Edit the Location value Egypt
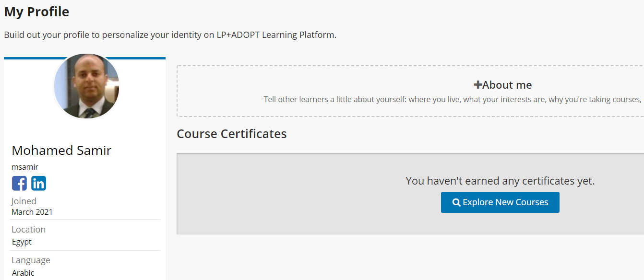This screenshot has height=280, width=644. [22, 242]
